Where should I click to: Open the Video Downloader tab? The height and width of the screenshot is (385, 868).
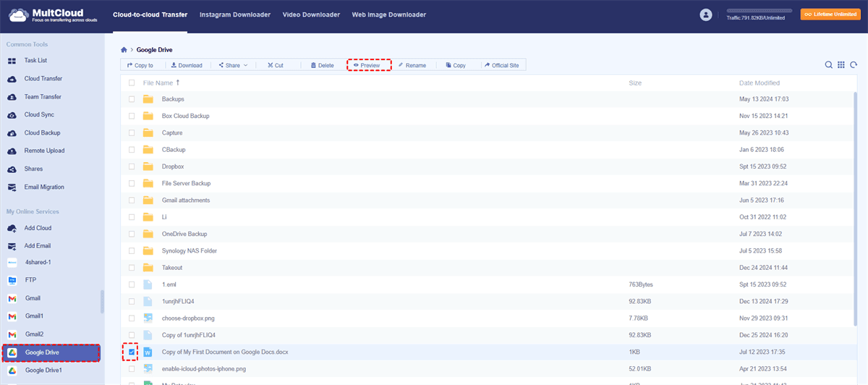[x=311, y=14]
